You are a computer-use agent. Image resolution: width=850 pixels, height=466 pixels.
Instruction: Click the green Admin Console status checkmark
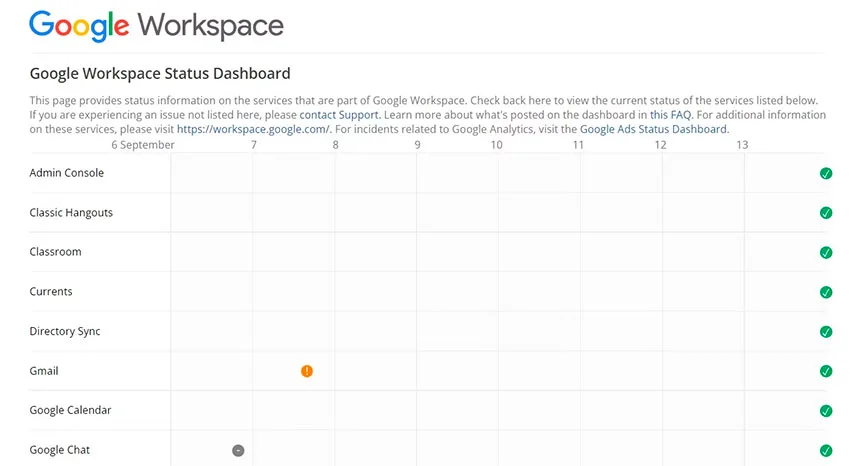tap(826, 173)
